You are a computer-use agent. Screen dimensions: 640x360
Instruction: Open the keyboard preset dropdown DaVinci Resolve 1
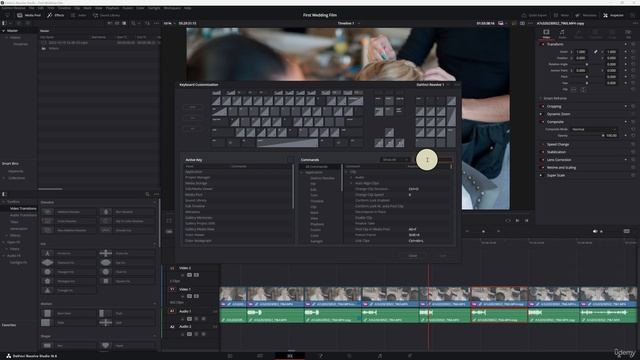[432, 84]
